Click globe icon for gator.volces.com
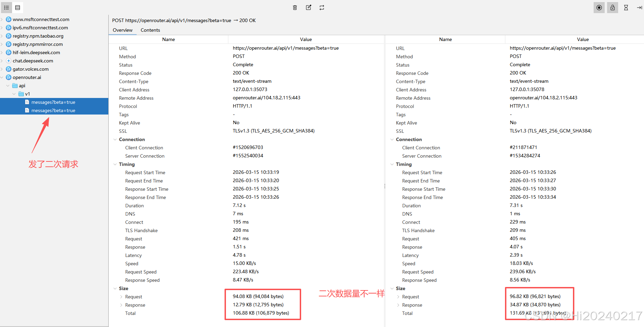 [9, 69]
